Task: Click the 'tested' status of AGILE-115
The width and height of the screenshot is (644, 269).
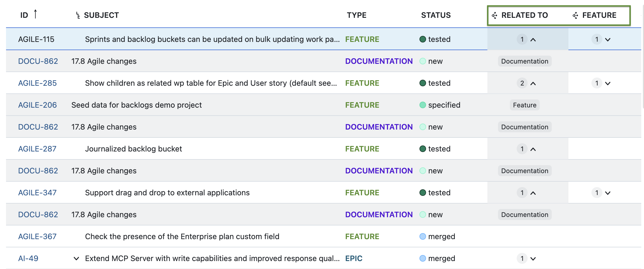Action: [439, 39]
